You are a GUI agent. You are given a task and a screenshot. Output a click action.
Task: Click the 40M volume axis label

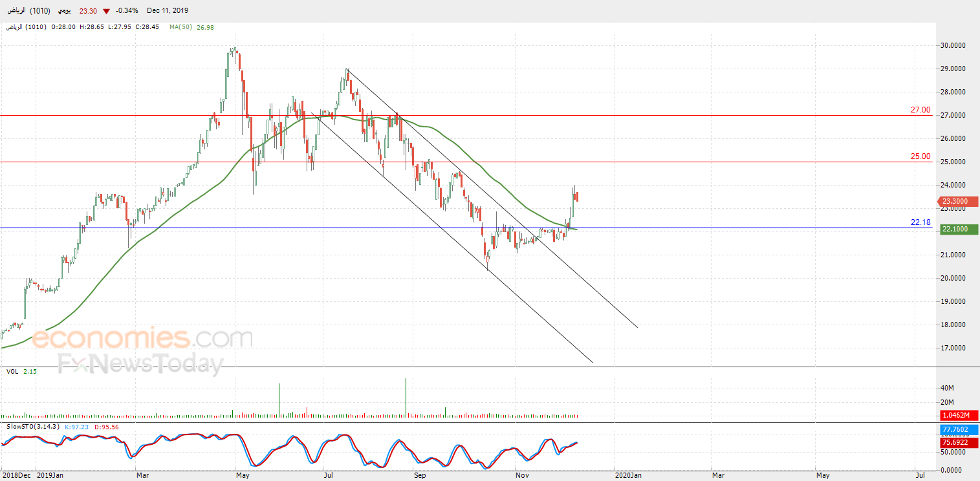(947, 388)
